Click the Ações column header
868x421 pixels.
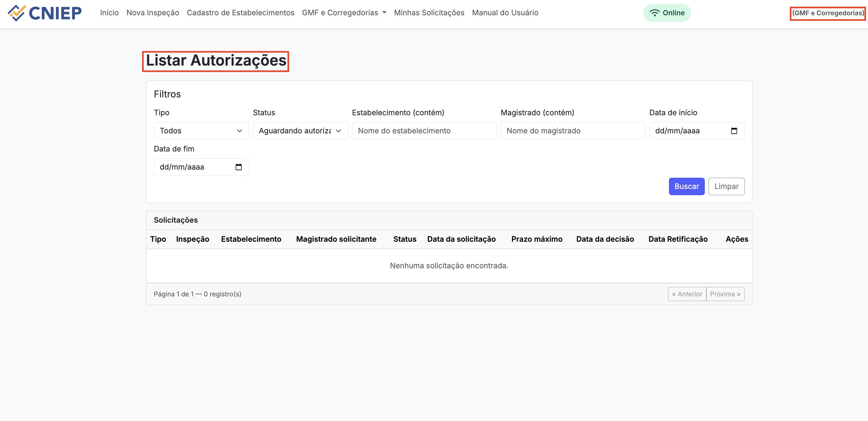pos(737,239)
